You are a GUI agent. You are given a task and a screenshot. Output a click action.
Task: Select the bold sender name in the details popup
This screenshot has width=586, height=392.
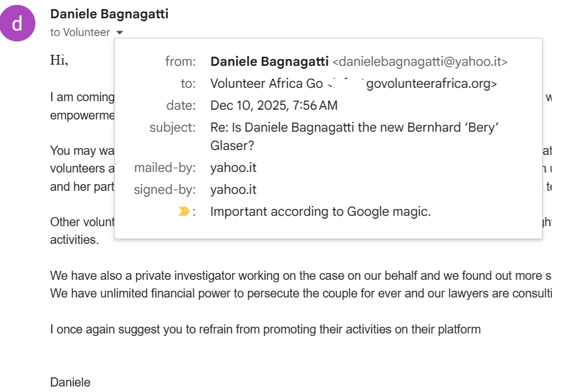268,62
